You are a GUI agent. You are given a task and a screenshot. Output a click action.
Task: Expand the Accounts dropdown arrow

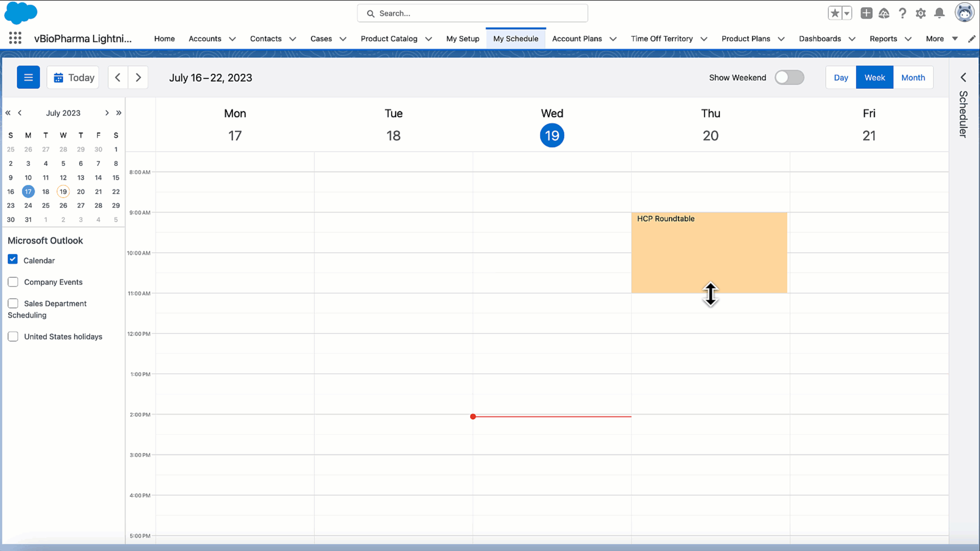click(232, 39)
